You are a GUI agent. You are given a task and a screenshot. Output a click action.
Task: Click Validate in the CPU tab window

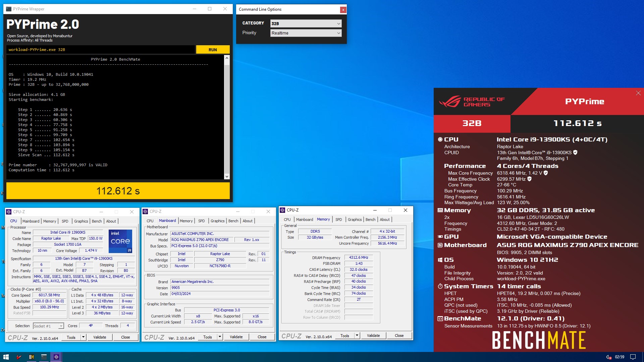click(100, 337)
